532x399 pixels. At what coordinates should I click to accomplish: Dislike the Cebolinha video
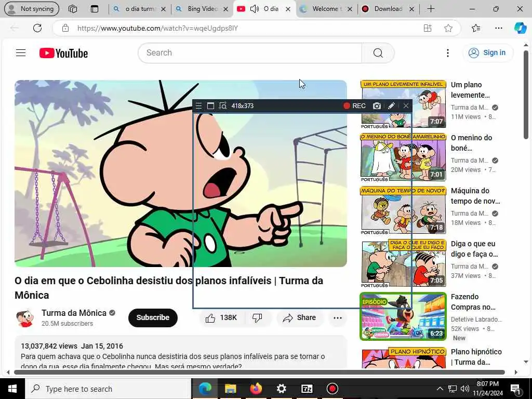pos(257,318)
